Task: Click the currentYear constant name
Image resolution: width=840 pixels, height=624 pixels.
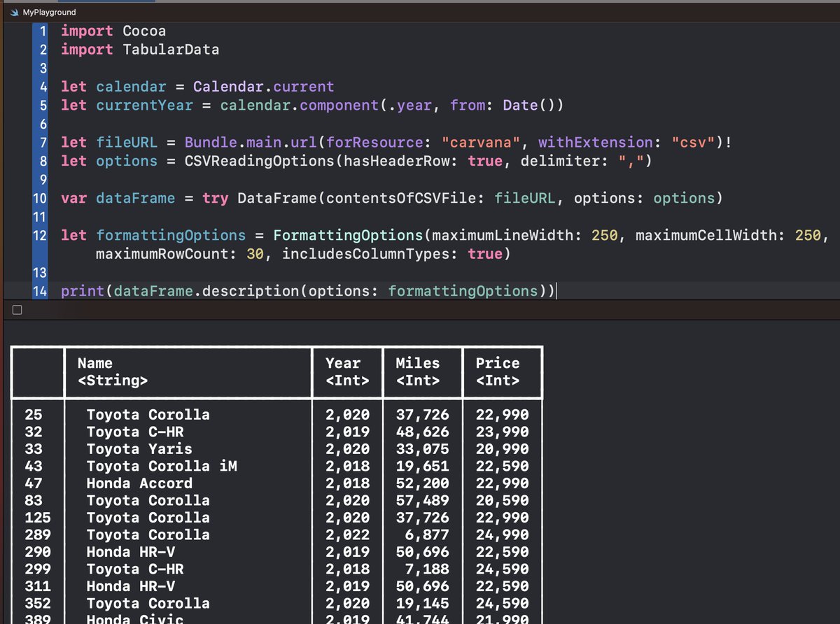Action: [144, 106]
